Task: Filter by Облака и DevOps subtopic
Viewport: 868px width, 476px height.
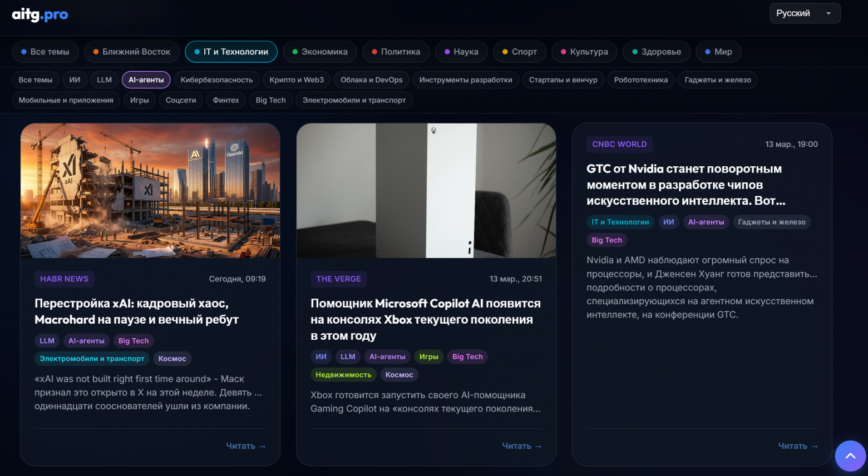Action: point(372,80)
